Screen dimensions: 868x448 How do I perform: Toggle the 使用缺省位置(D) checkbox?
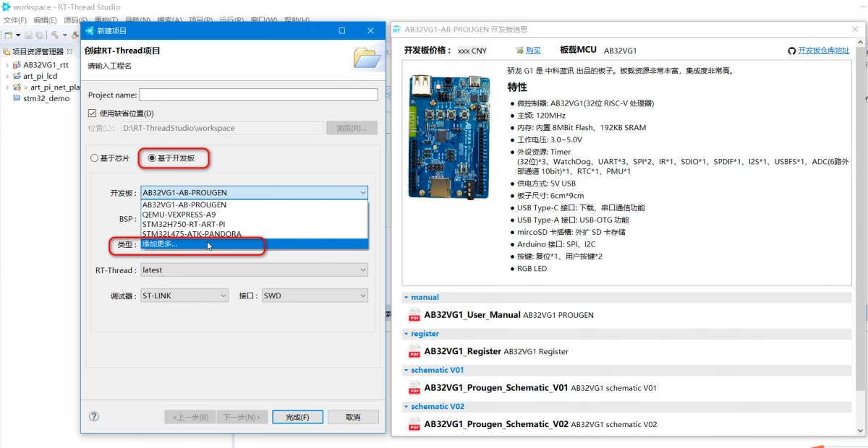click(x=92, y=113)
